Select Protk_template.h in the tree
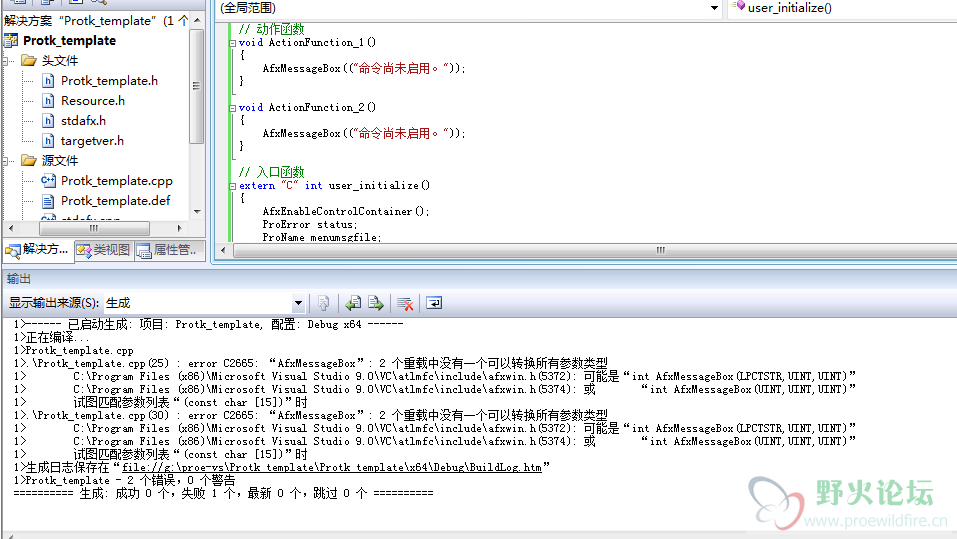This screenshot has width=957, height=539. click(109, 81)
